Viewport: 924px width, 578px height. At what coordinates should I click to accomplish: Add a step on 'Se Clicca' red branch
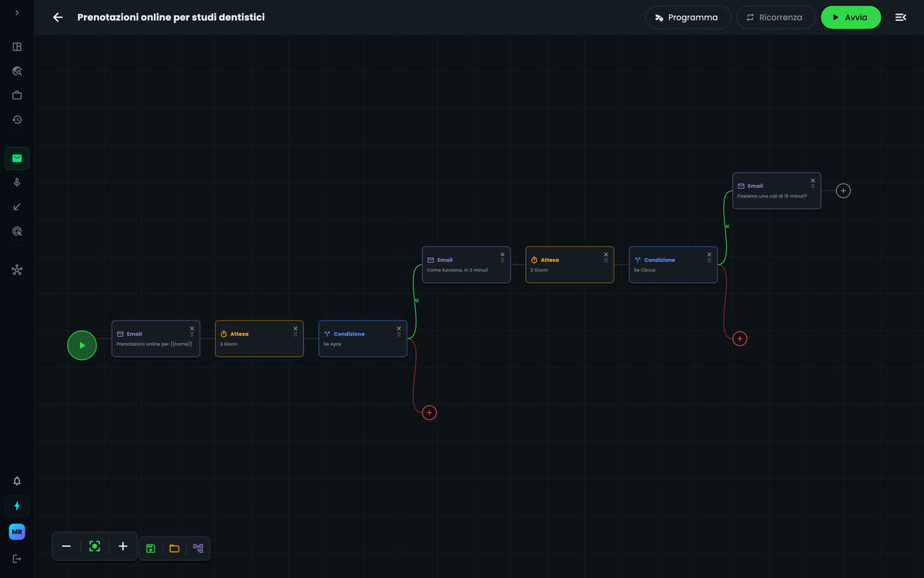coord(740,338)
